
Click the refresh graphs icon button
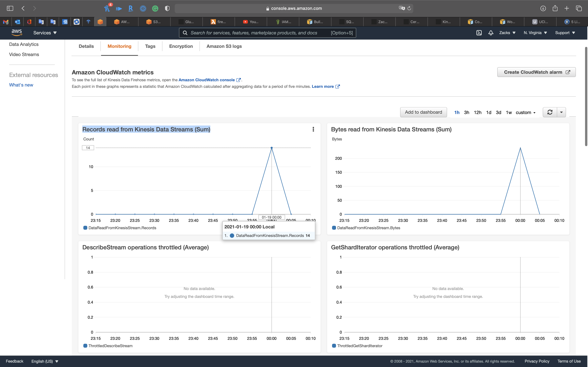tap(550, 112)
